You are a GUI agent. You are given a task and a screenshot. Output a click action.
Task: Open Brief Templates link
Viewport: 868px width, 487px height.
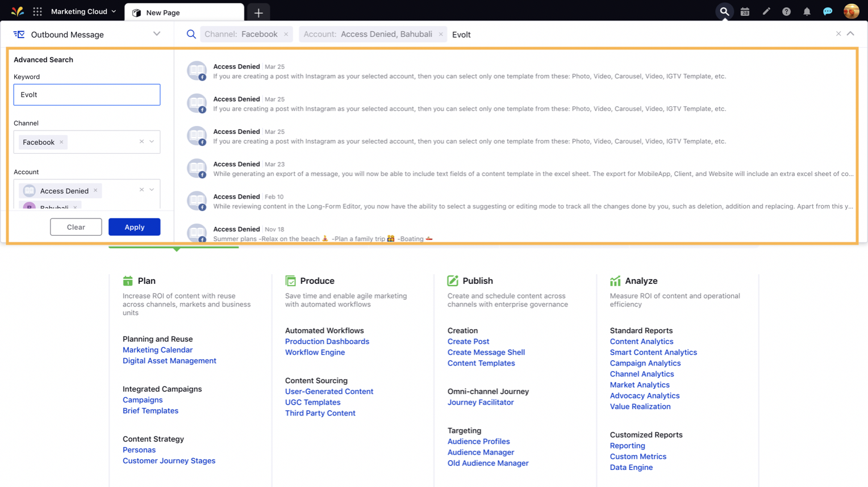pos(151,411)
